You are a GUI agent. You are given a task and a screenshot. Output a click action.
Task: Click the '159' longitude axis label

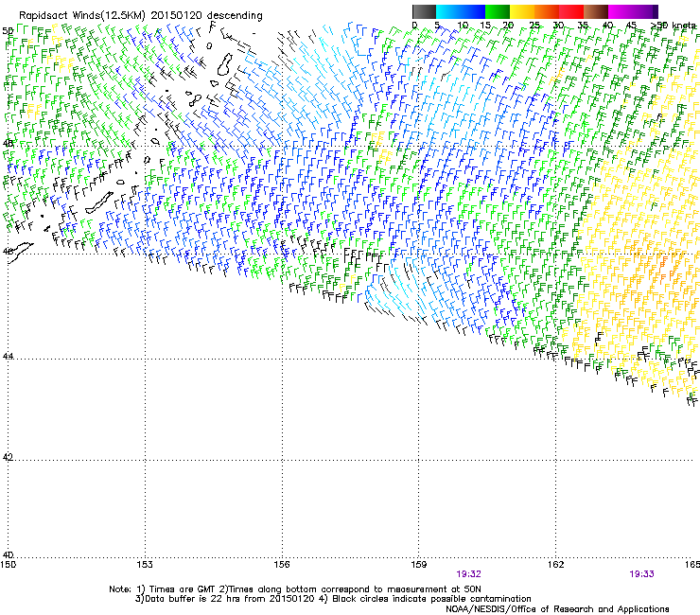tap(419, 565)
